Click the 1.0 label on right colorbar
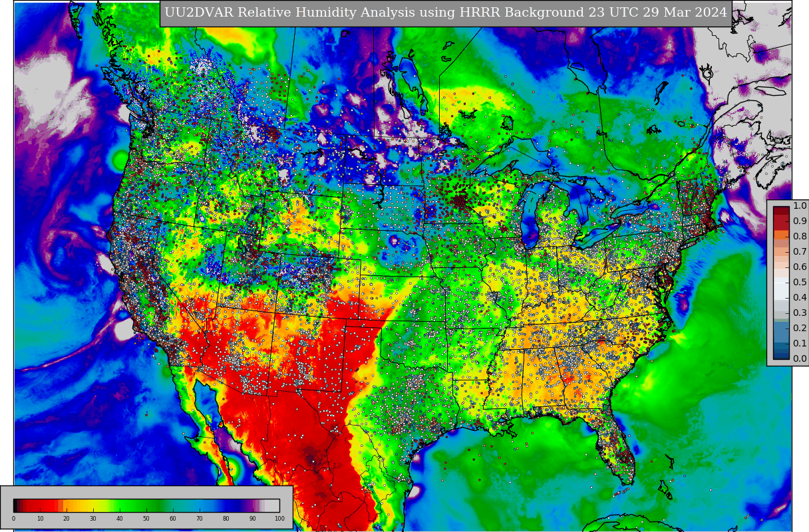 [x=800, y=205]
